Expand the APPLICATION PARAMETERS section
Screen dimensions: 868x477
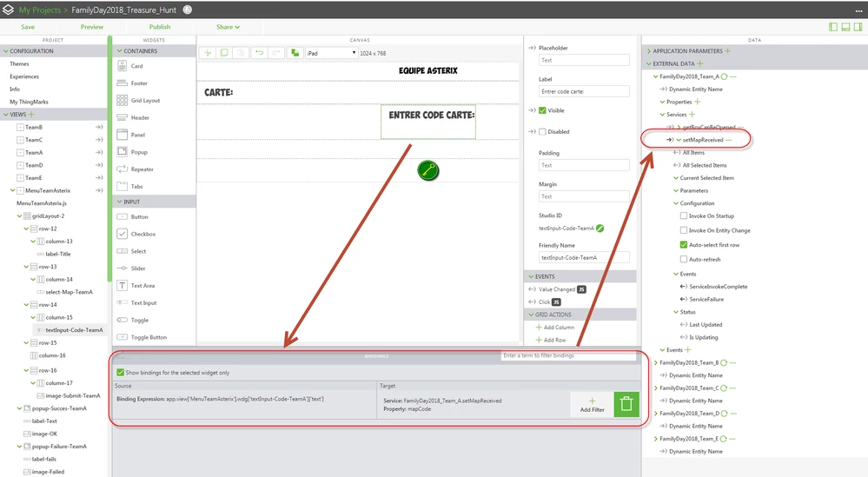(649, 51)
